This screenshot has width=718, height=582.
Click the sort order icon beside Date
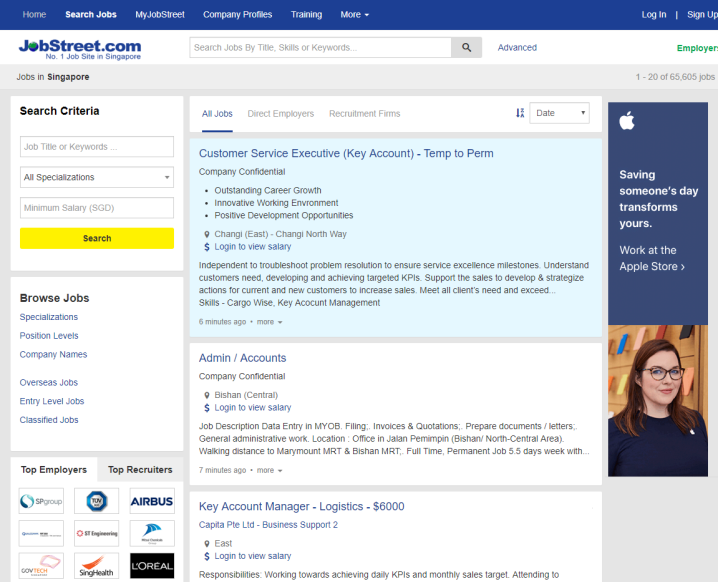[x=520, y=113]
